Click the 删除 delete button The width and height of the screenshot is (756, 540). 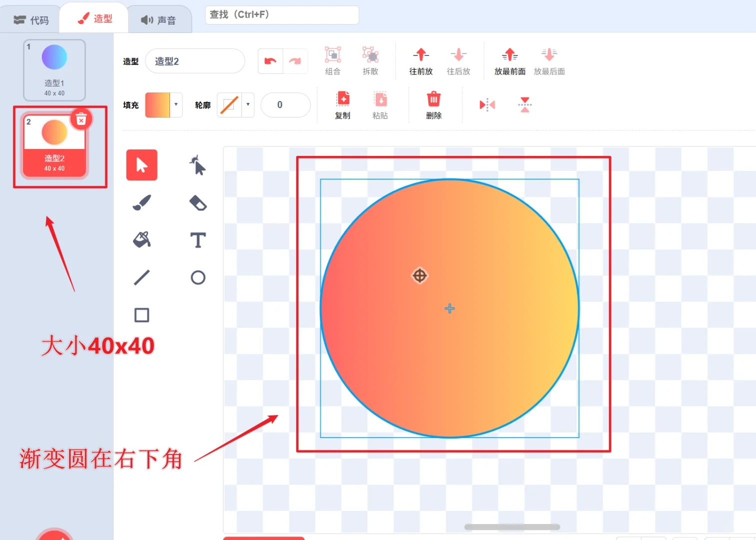[x=433, y=104]
